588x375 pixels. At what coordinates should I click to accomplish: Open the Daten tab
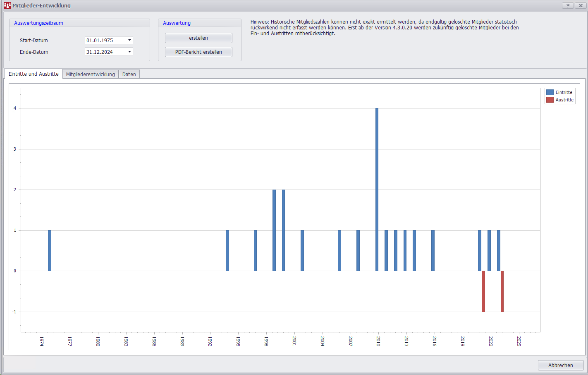coord(129,74)
